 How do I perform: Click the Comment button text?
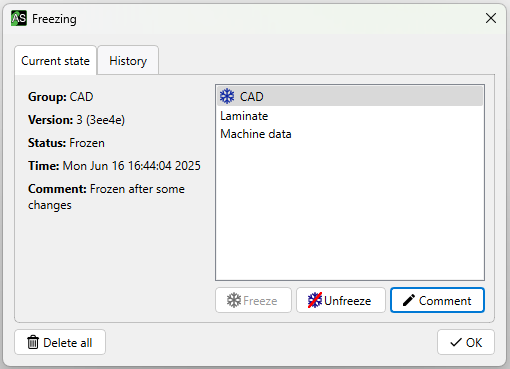tap(445, 301)
